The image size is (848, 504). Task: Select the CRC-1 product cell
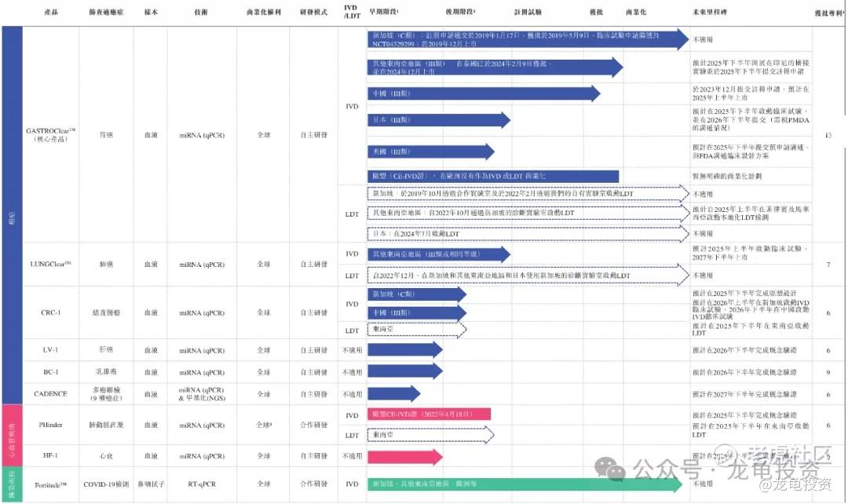(x=51, y=312)
